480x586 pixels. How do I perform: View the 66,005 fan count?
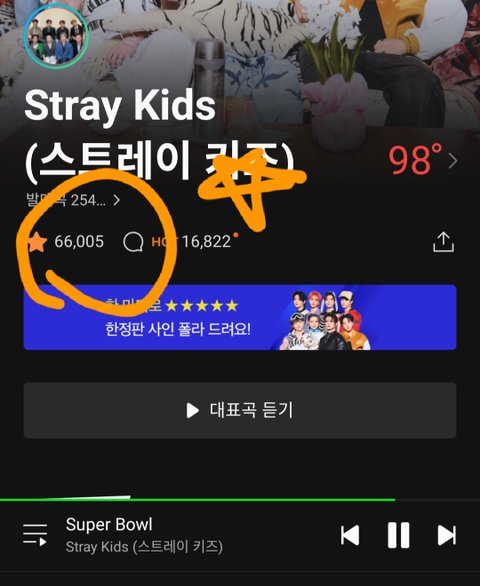tap(79, 242)
